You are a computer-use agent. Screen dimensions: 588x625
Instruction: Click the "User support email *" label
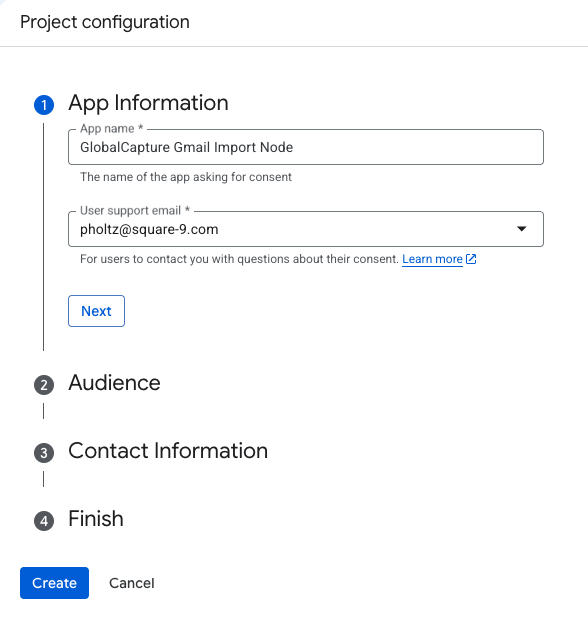[135, 210]
